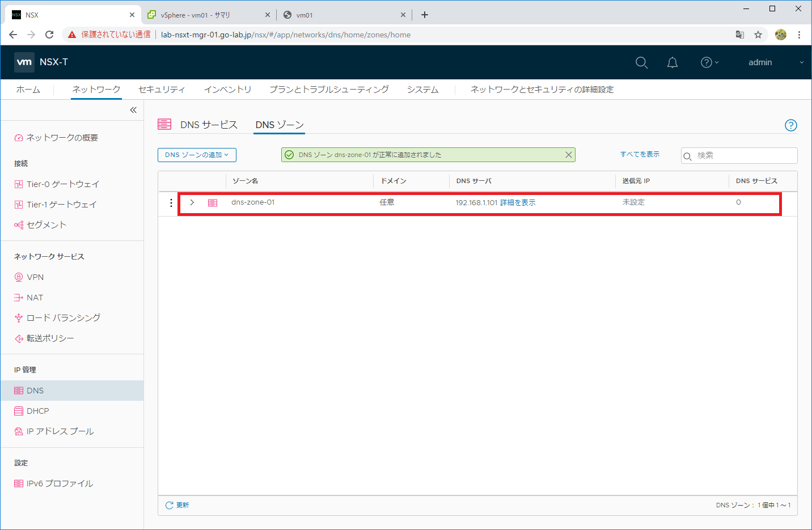812x530 pixels.
Task: Click the IPv6 プロファイル icon
Action: coord(19,484)
